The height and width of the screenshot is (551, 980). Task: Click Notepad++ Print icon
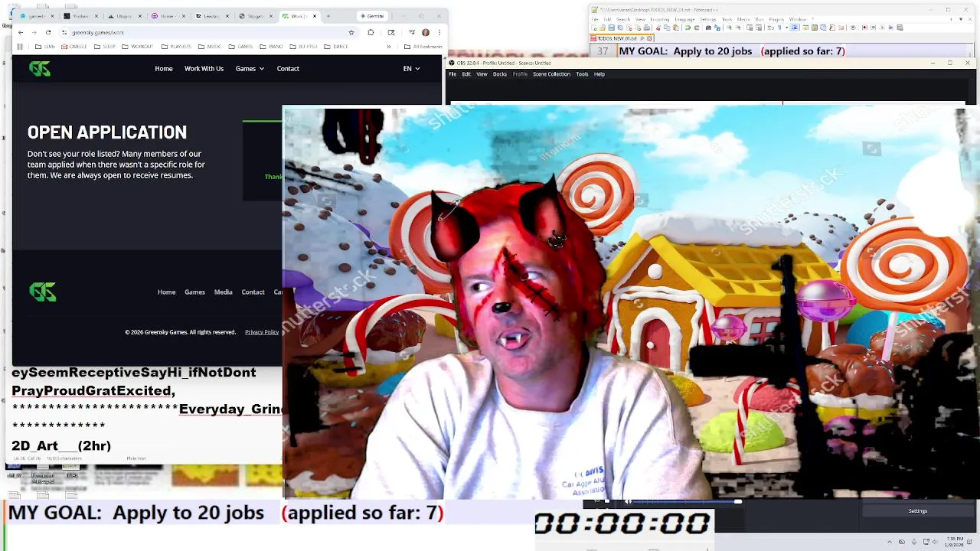tap(646, 28)
